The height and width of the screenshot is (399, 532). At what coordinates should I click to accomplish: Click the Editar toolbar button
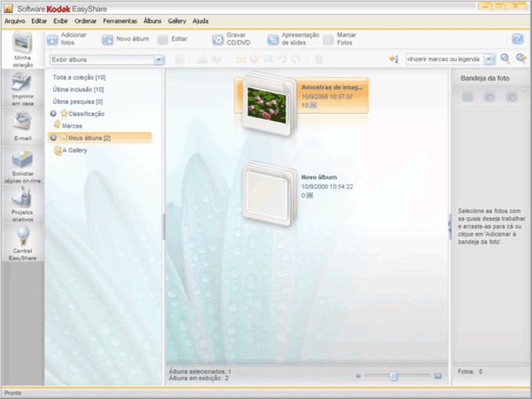coord(172,39)
